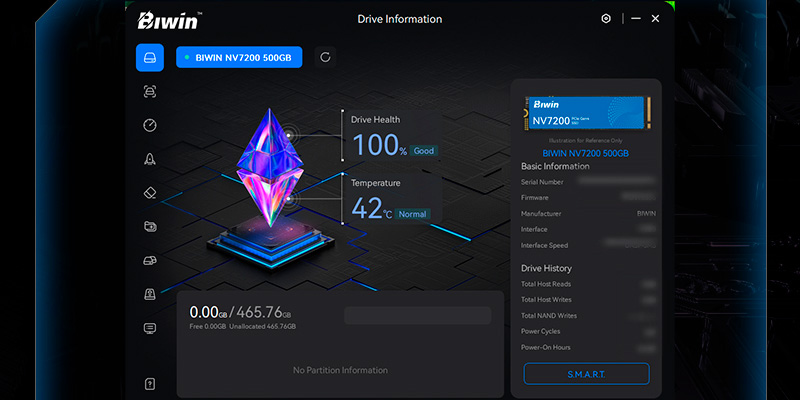800x400 pixels.
Task: Click the Unallocated 465.76GB text
Action: pos(262,327)
